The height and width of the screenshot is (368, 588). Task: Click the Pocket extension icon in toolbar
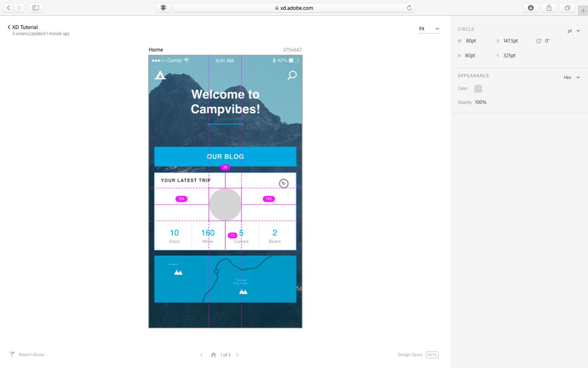[163, 8]
